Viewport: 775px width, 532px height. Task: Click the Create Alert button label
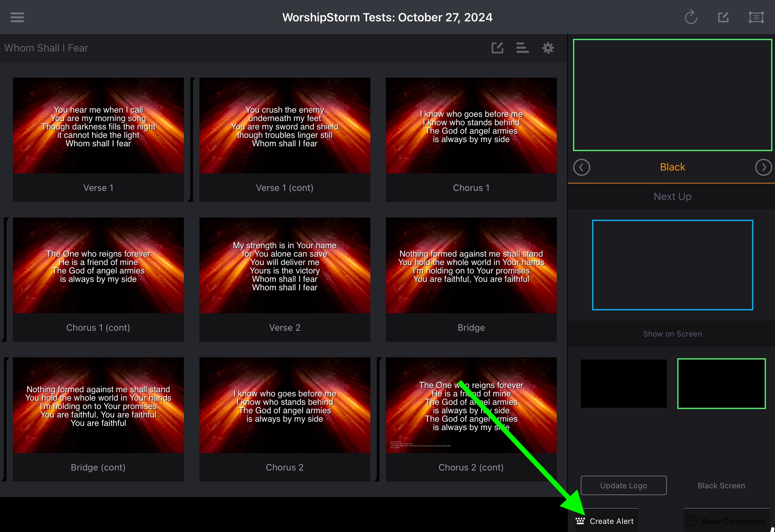point(612,521)
